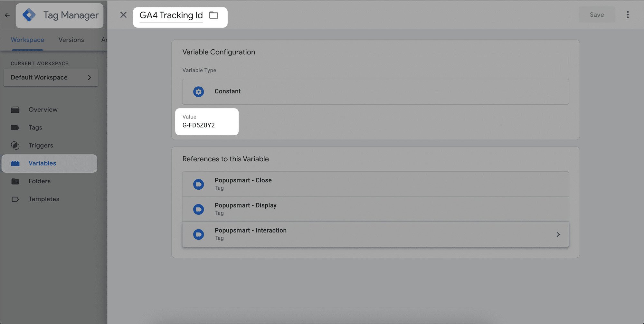Close the variable editor with the X

click(123, 15)
